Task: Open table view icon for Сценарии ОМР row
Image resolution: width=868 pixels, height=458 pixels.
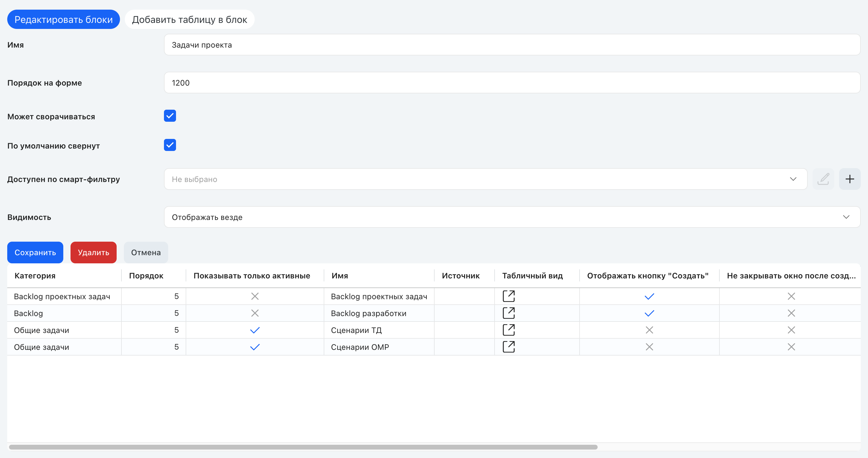Action: pos(508,347)
